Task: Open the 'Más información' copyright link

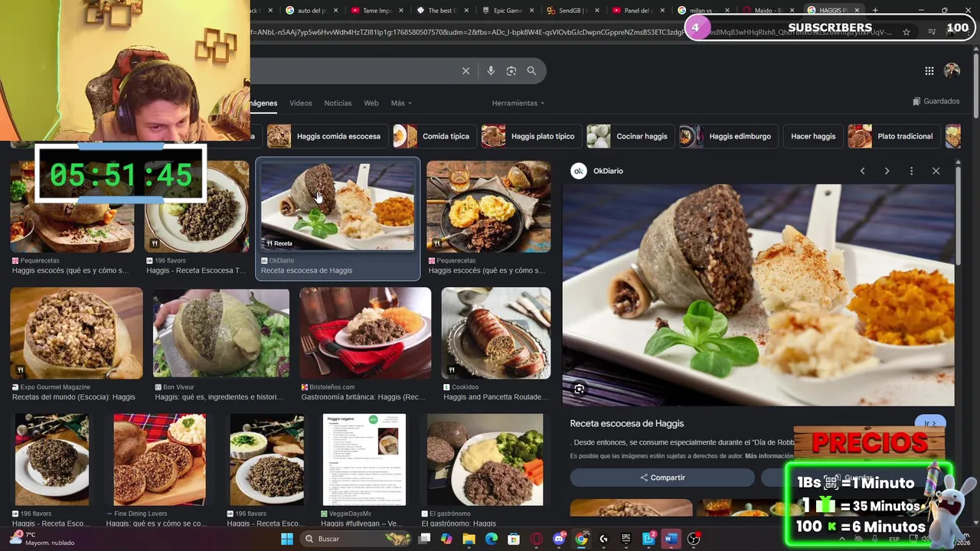Action: pyautogui.click(x=769, y=456)
